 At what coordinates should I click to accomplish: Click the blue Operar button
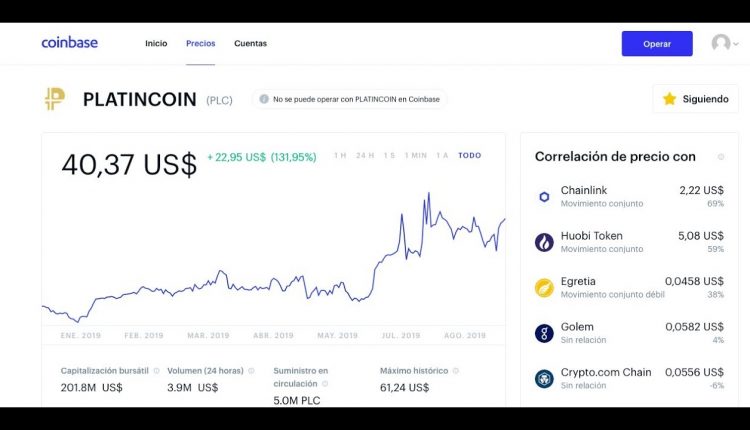point(657,44)
